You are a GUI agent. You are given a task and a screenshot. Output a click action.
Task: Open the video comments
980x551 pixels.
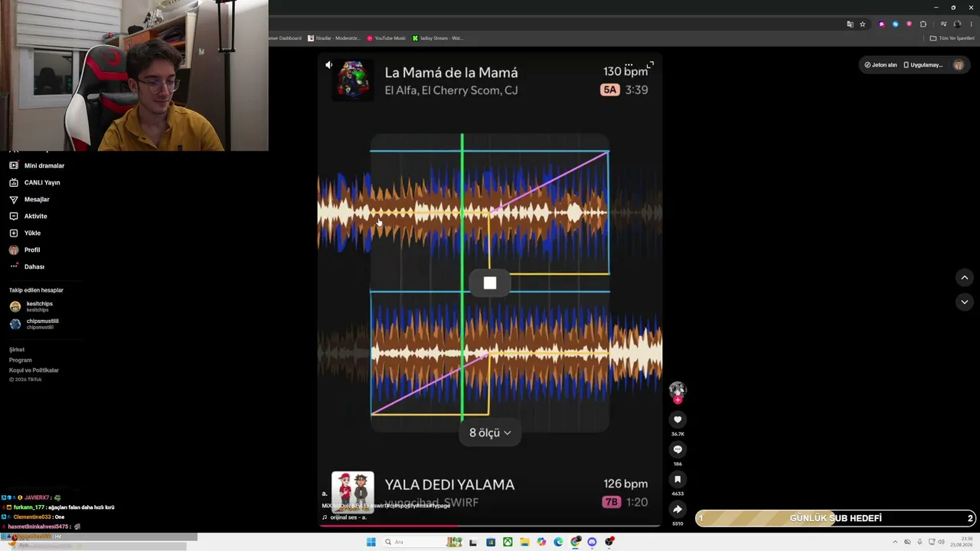[x=678, y=449]
